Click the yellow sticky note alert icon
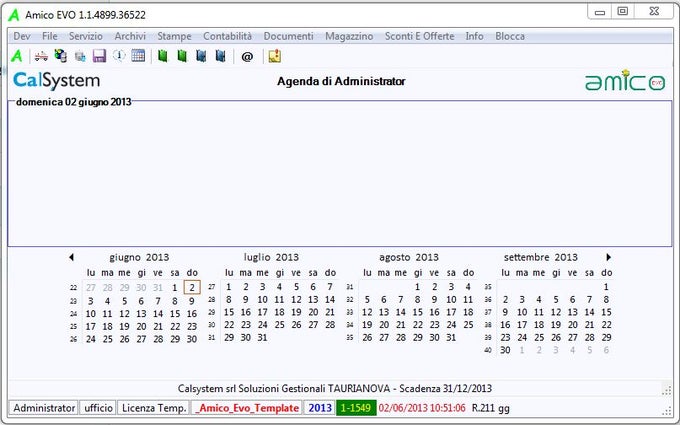 click(x=275, y=56)
